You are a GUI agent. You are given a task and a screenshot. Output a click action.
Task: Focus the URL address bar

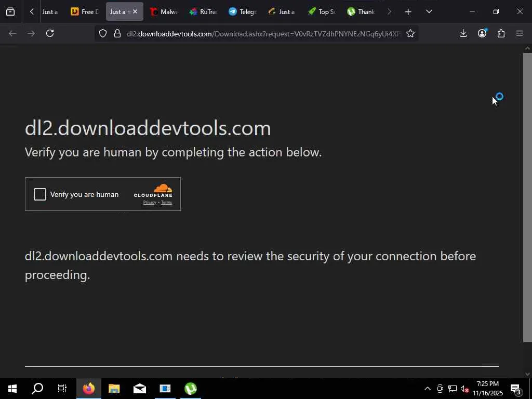(x=263, y=34)
